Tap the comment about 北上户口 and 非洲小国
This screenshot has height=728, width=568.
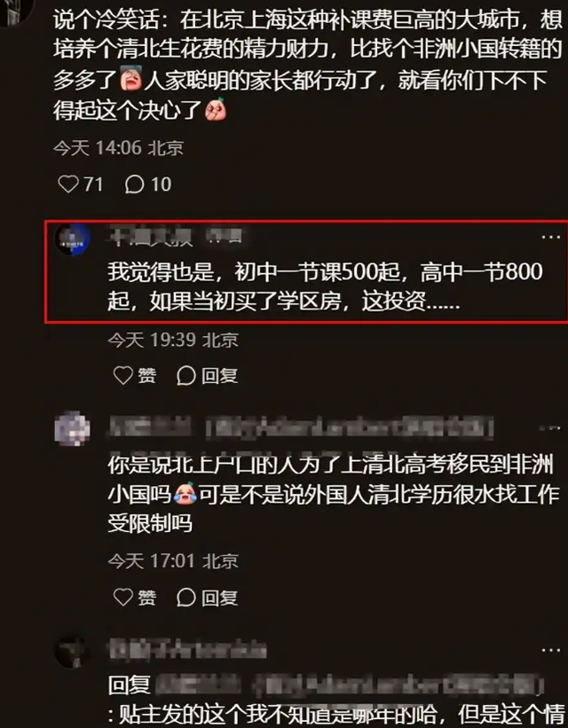click(x=333, y=494)
